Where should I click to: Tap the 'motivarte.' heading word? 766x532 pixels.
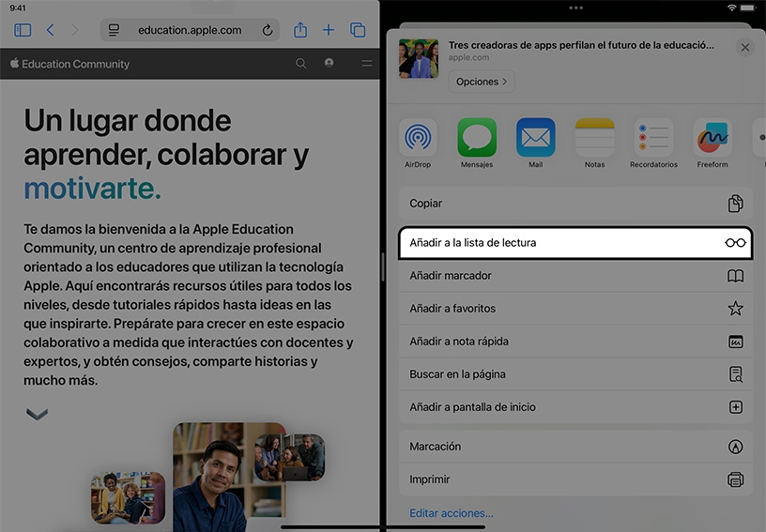click(92, 189)
